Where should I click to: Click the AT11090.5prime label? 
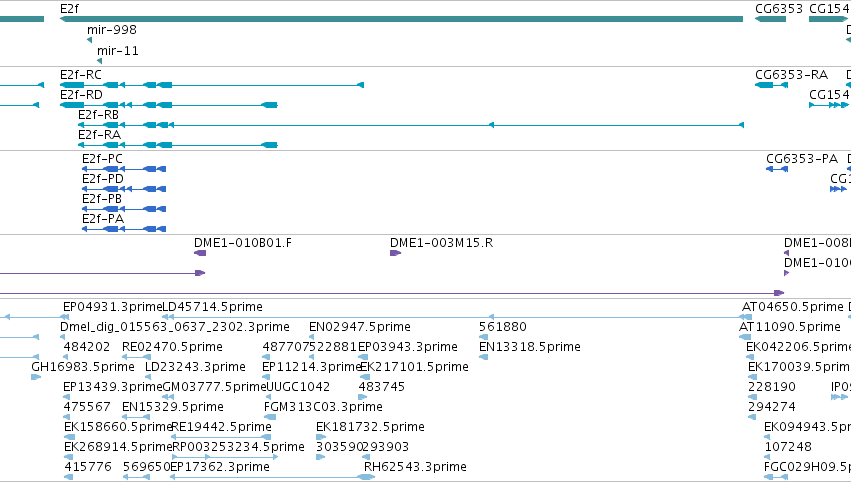pyautogui.click(x=790, y=327)
